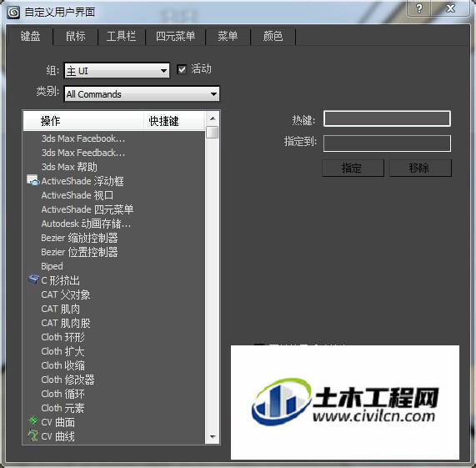The image size is (476, 468).
Task: Click the C 形挤出 row icon
Action: coord(33,279)
